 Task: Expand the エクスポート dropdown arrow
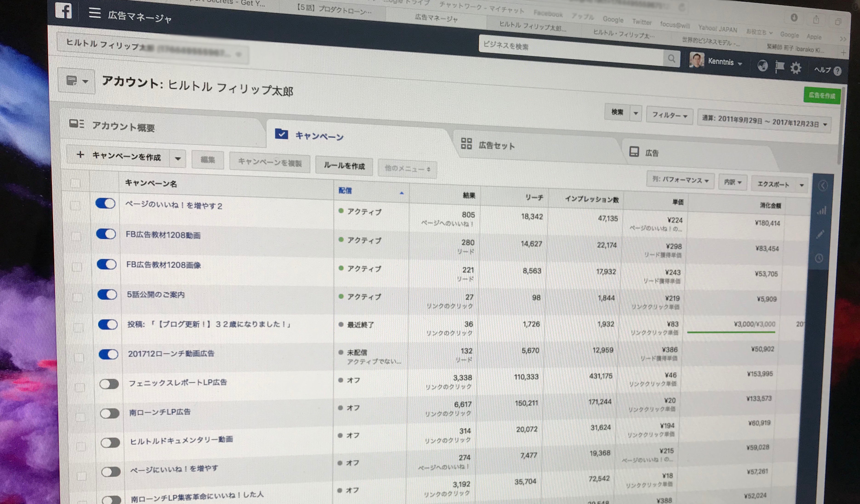click(802, 185)
